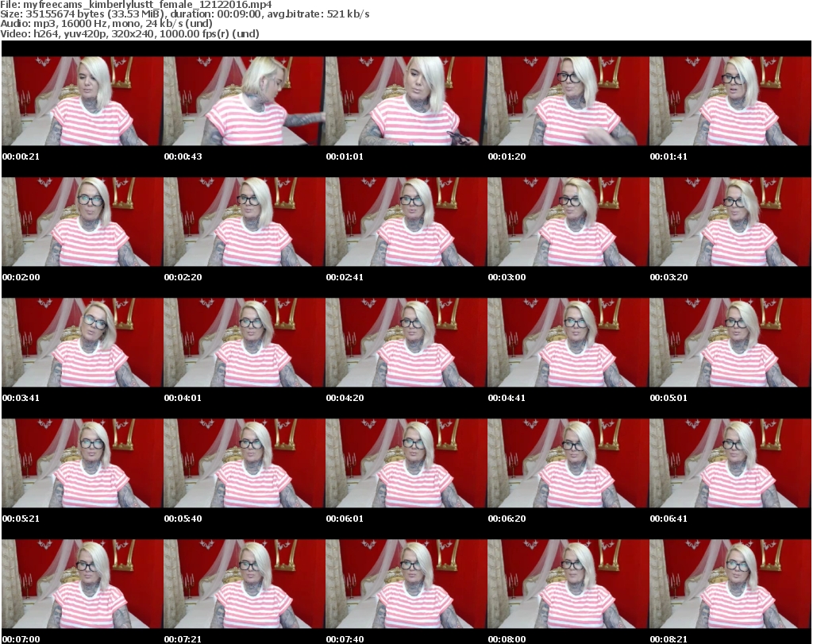Image resolution: width=813 pixels, height=644 pixels.
Task: Open the thumbnail frame at 00:07:40
Action: point(406,584)
